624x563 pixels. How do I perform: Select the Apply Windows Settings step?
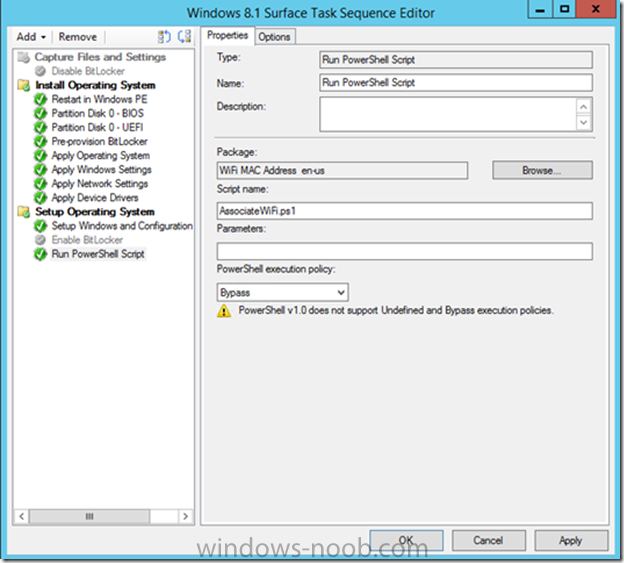[101, 169]
